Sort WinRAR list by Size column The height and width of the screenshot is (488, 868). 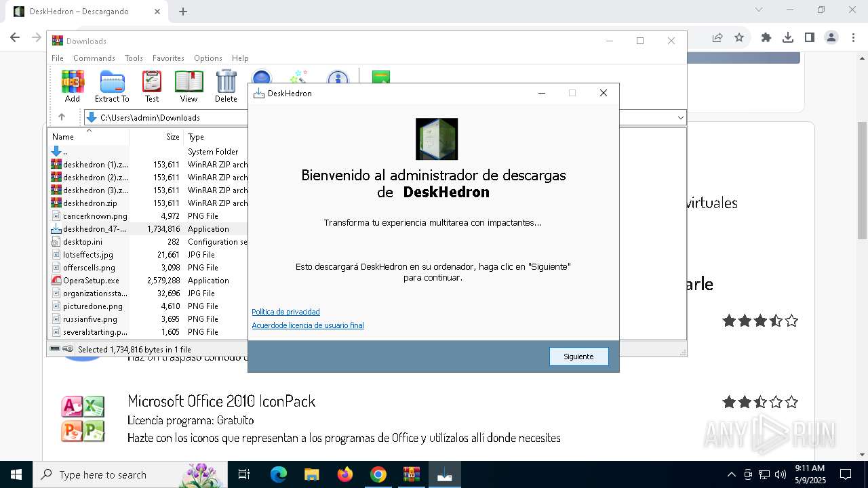coord(156,137)
